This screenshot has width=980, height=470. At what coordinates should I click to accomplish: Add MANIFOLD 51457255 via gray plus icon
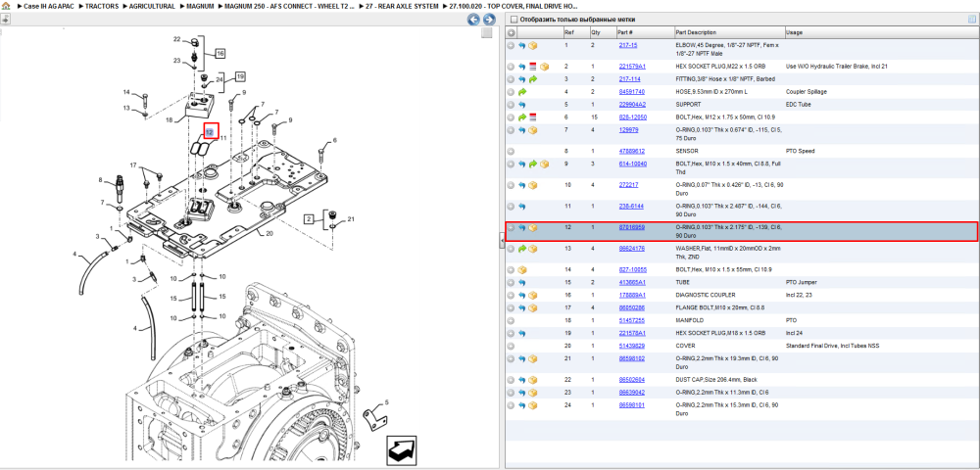coord(512,321)
